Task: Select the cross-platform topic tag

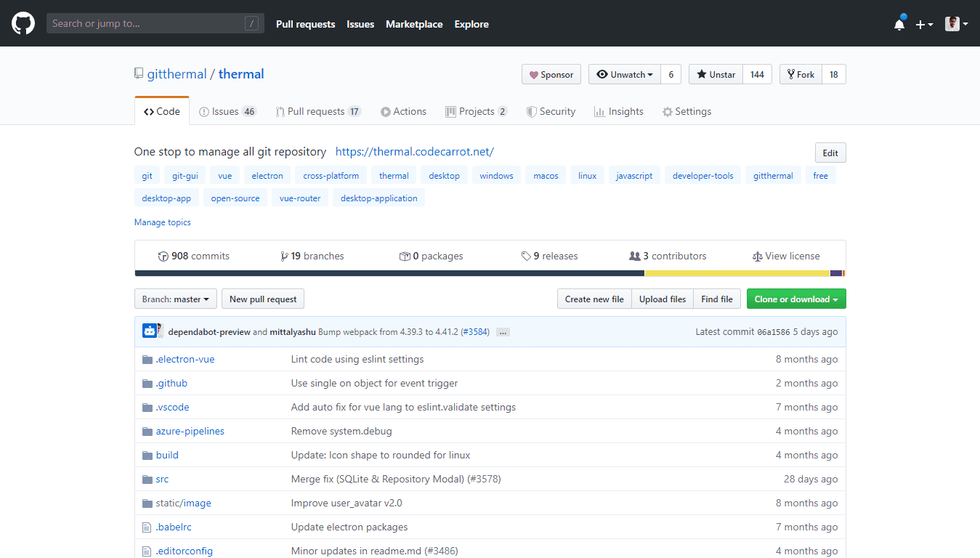Action: coord(331,176)
